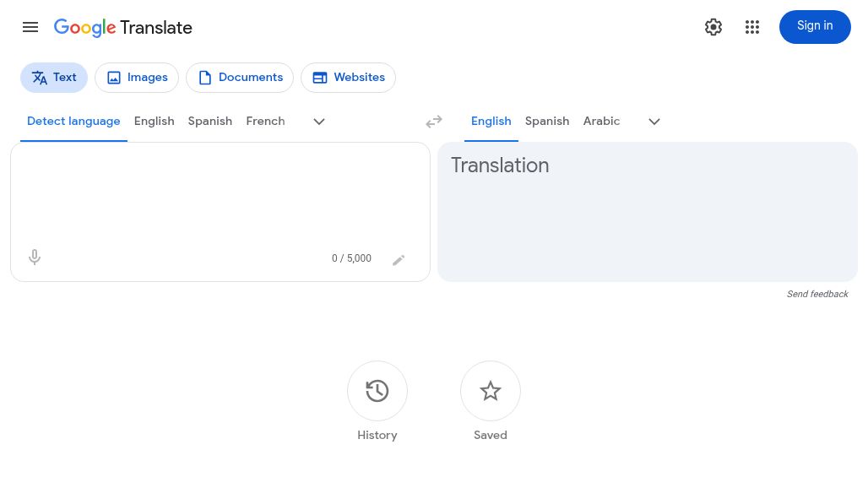Expand the target language dropdown
The height and width of the screenshot is (488, 868).
click(x=654, y=122)
